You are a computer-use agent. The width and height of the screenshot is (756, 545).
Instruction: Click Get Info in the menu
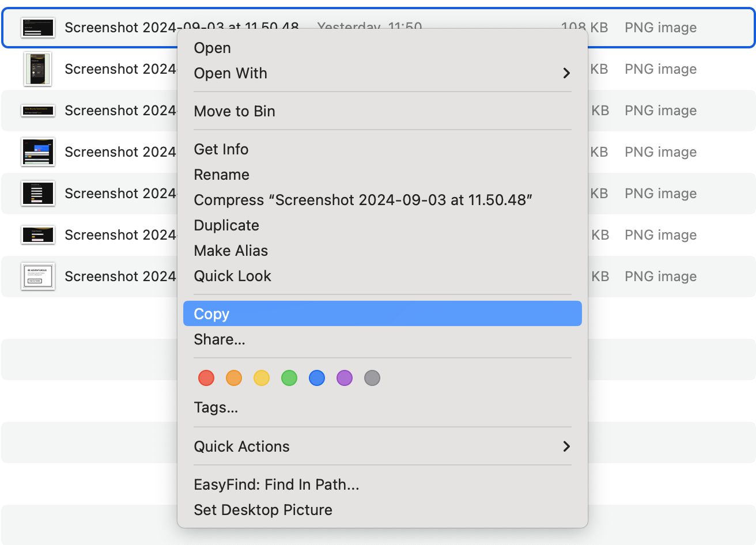point(221,149)
